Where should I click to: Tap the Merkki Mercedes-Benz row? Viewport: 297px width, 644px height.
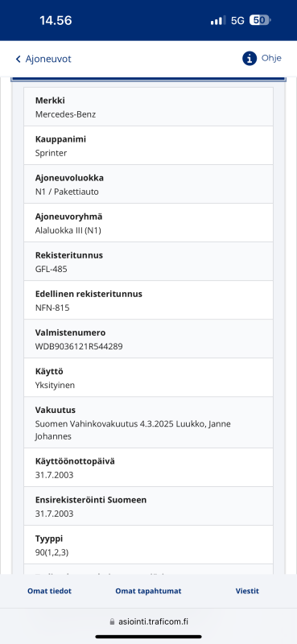(148, 107)
